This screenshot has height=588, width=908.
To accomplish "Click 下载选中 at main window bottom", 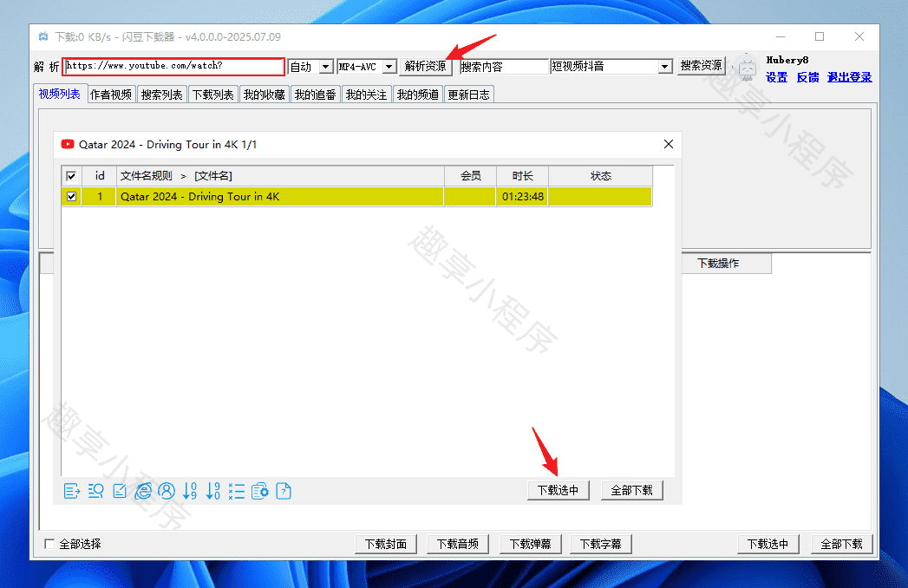I will 768,544.
